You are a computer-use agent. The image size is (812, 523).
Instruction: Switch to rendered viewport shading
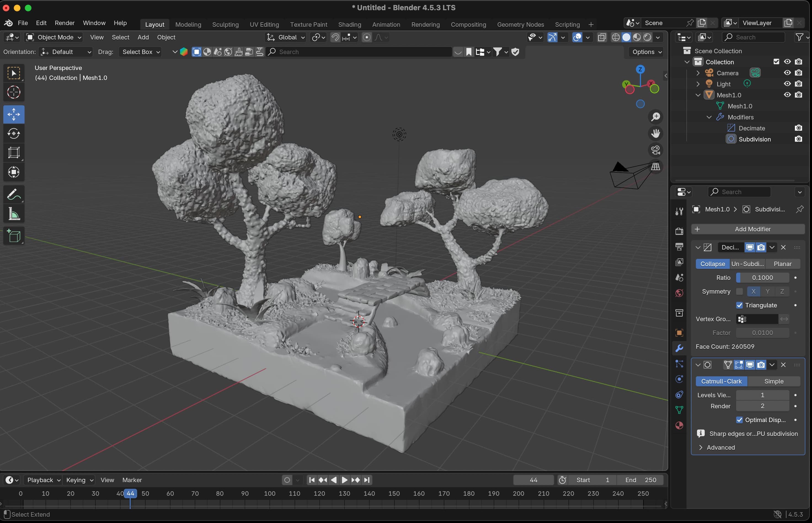[x=648, y=37]
